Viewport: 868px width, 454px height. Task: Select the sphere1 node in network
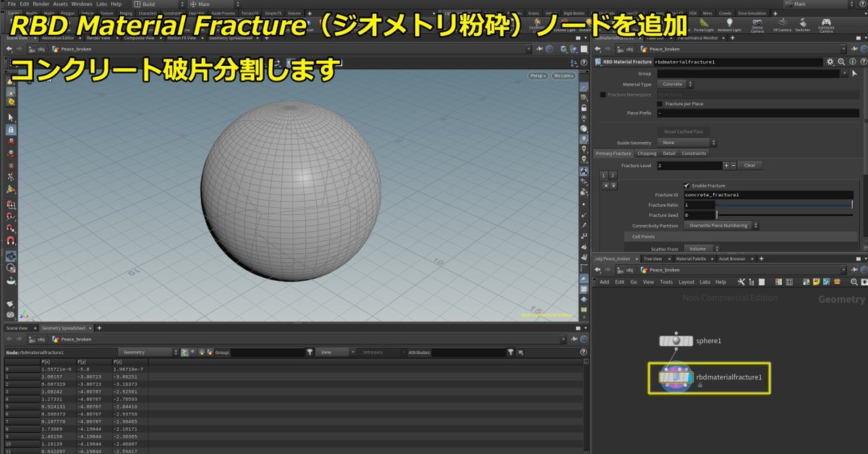click(676, 340)
